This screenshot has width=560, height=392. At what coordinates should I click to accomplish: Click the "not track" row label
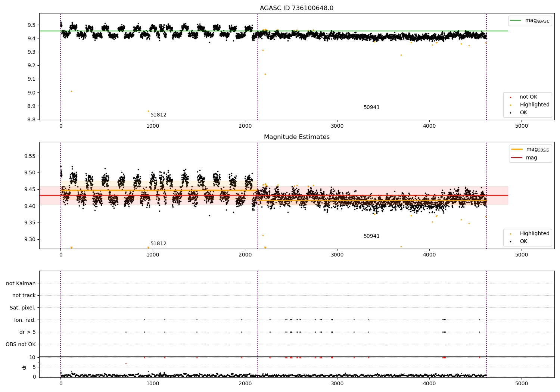click(24, 296)
